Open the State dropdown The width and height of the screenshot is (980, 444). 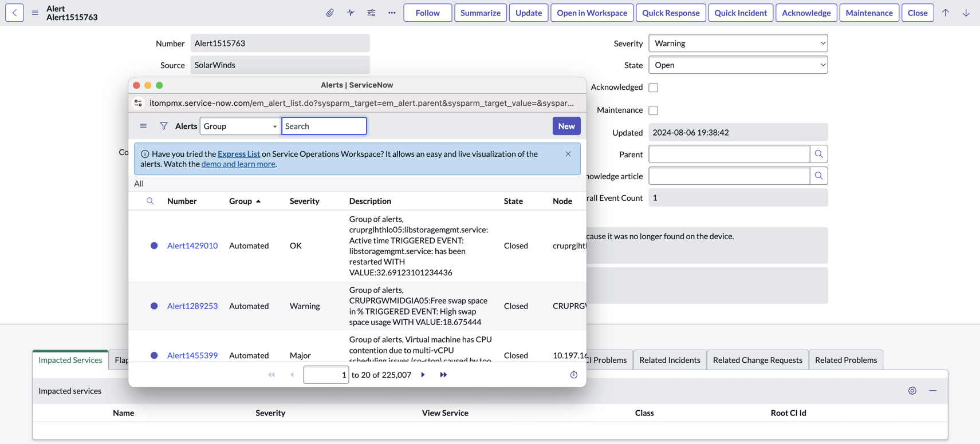pos(738,65)
